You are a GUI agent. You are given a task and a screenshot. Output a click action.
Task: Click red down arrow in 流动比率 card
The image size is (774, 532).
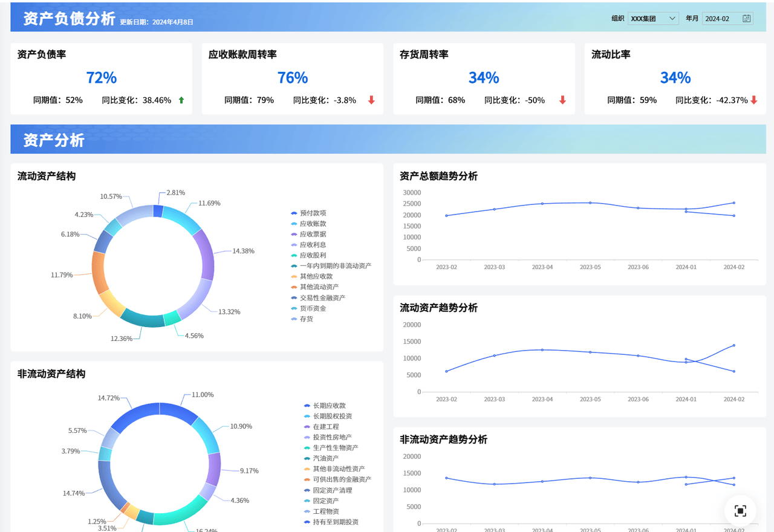click(x=753, y=100)
